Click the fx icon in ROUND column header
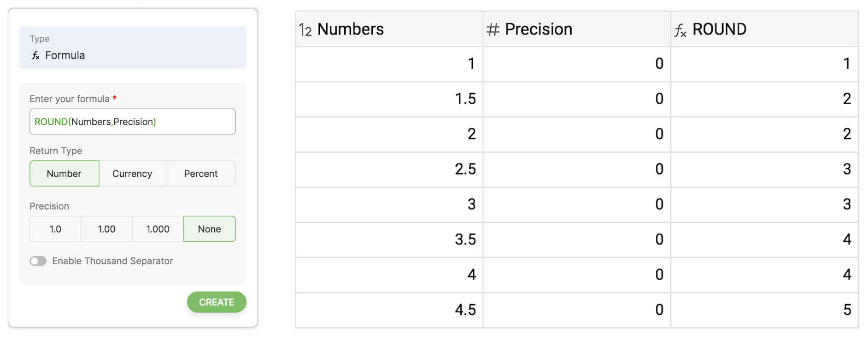Image resolution: width=868 pixels, height=338 pixels. coord(680,30)
